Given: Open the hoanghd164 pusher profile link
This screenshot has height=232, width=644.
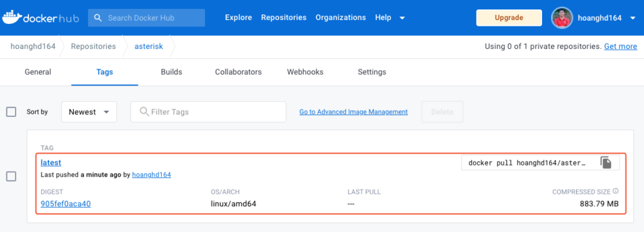Looking at the screenshot, I should tap(152, 175).
